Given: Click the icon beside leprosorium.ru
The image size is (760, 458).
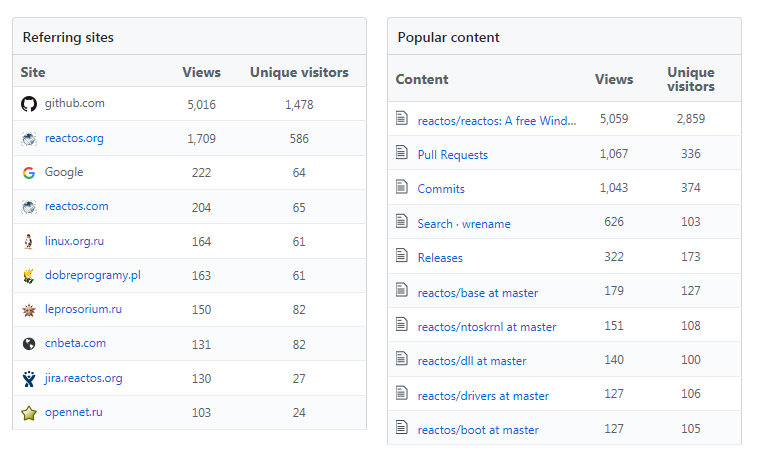Looking at the screenshot, I should tap(29, 310).
